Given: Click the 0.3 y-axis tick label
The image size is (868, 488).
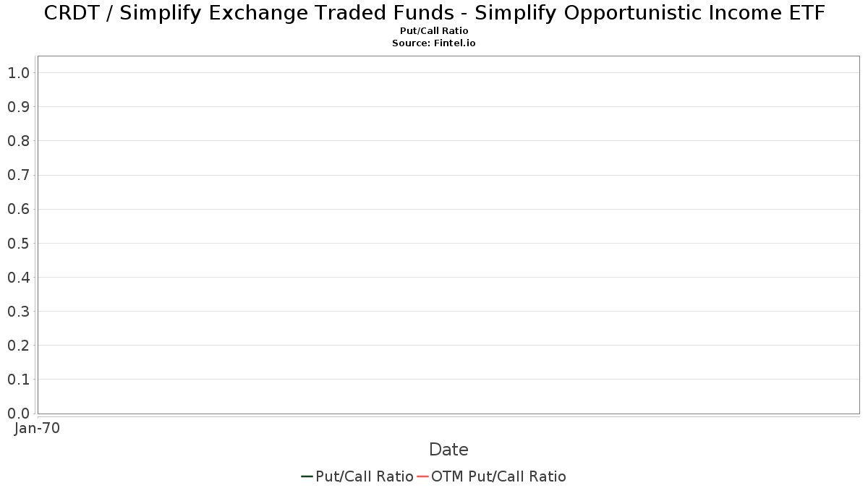Looking at the screenshot, I should [18, 312].
